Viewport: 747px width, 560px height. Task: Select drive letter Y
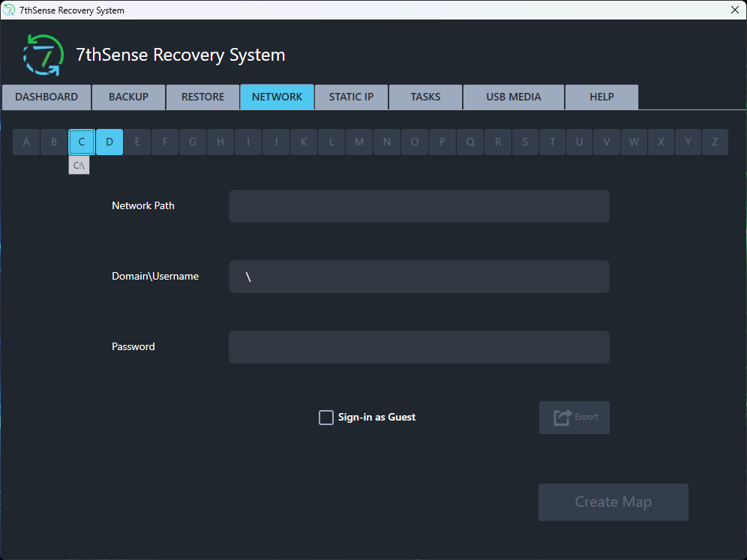pos(688,142)
